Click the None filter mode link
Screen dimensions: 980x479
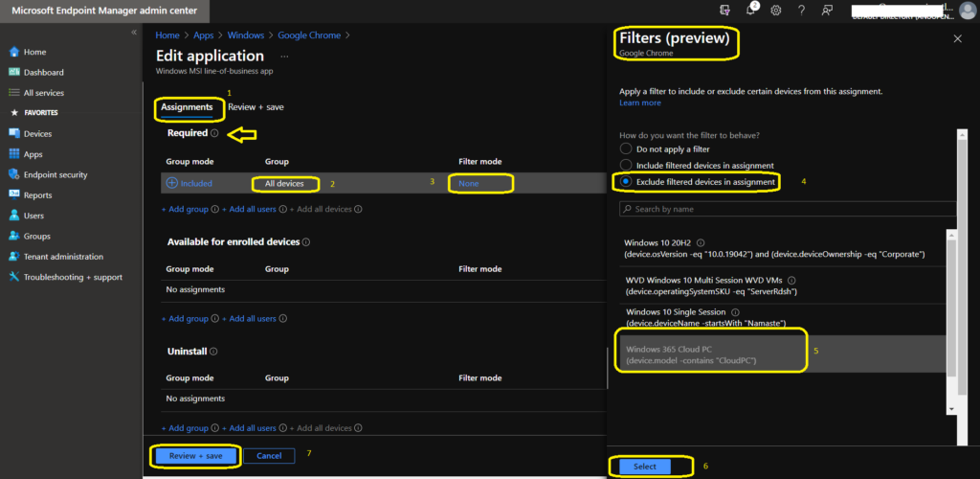pos(469,183)
